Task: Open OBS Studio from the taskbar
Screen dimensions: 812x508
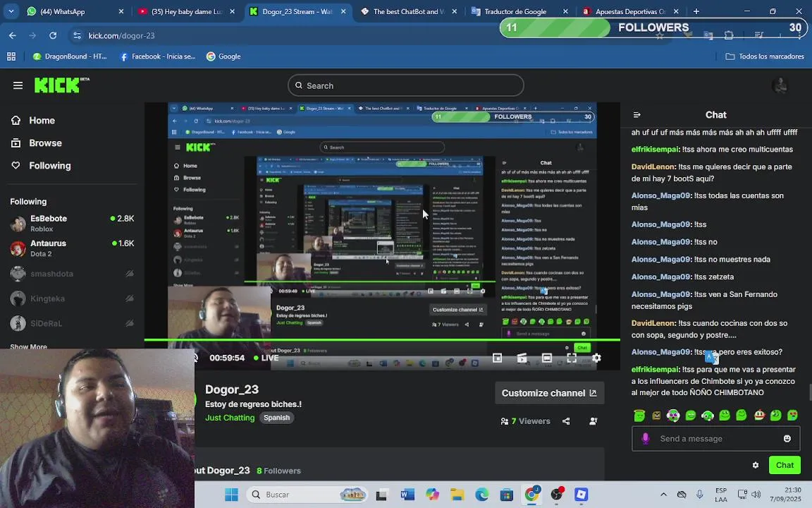Action: click(x=557, y=495)
